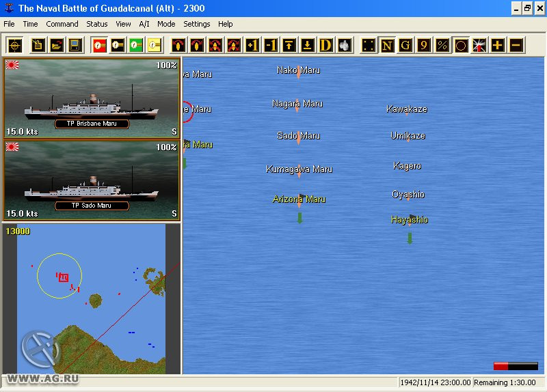Click the Arizona Maru ship on map

coord(299,200)
